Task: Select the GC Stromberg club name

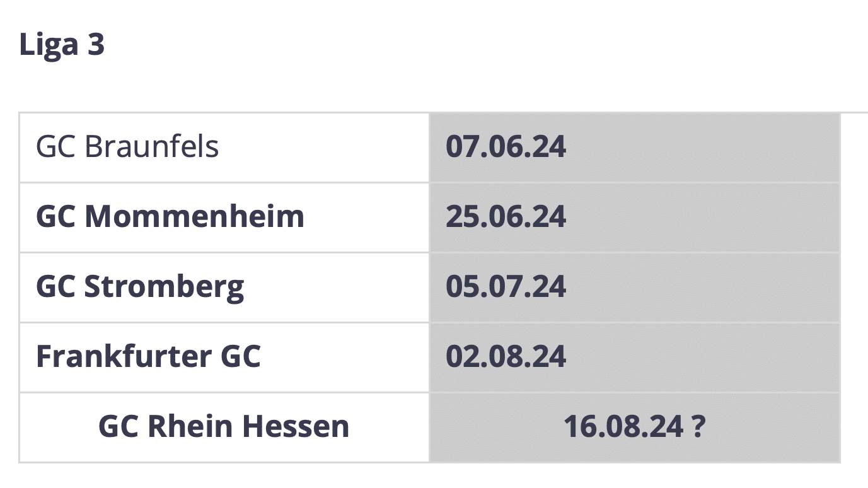Action: click(140, 288)
